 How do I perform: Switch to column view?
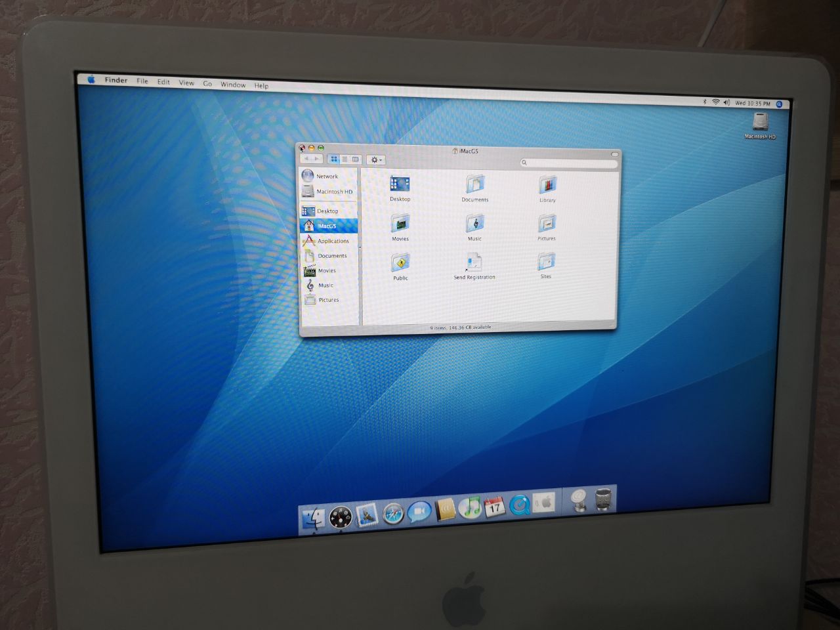(x=355, y=159)
